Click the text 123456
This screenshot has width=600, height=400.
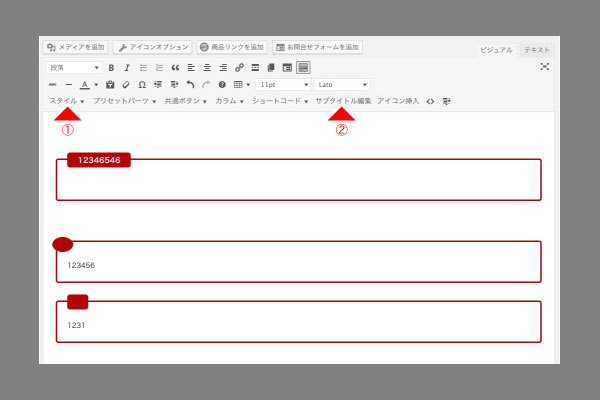pyautogui.click(x=81, y=265)
